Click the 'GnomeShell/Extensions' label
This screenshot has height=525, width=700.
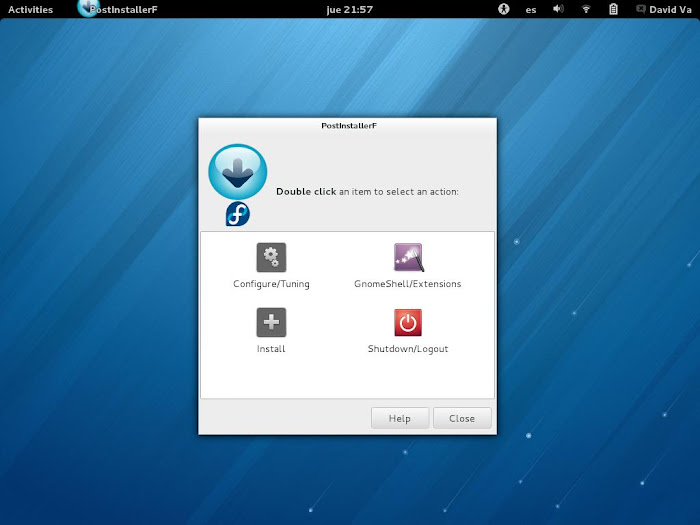tap(408, 284)
